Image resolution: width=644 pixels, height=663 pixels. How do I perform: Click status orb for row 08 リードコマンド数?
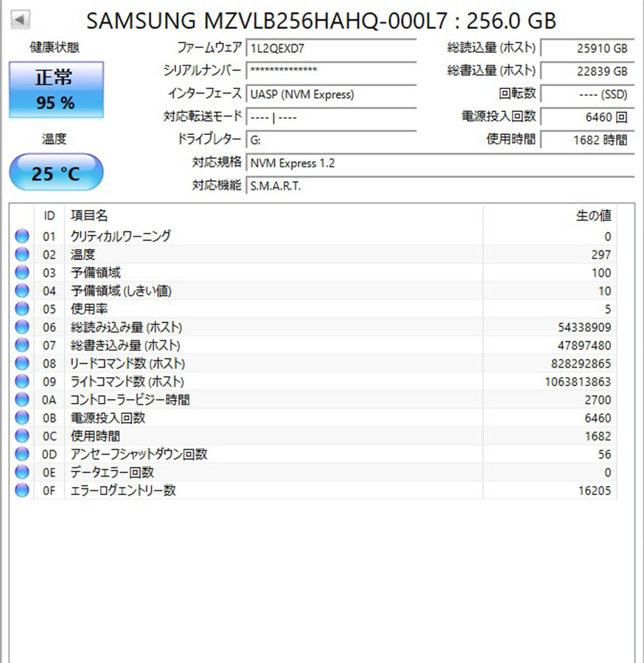point(22,363)
